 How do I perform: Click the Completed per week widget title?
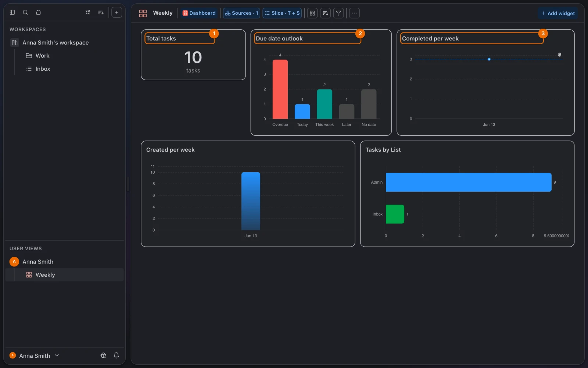pyautogui.click(x=430, y=38)
